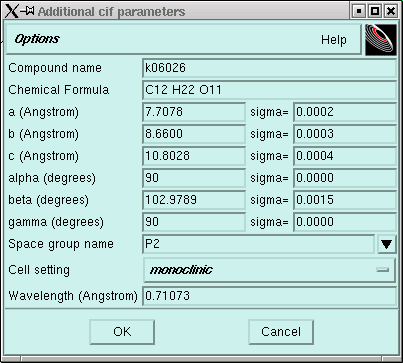Select the Chemical Formula input field
This screenshot has width=403, height=363.
(269, 90)
